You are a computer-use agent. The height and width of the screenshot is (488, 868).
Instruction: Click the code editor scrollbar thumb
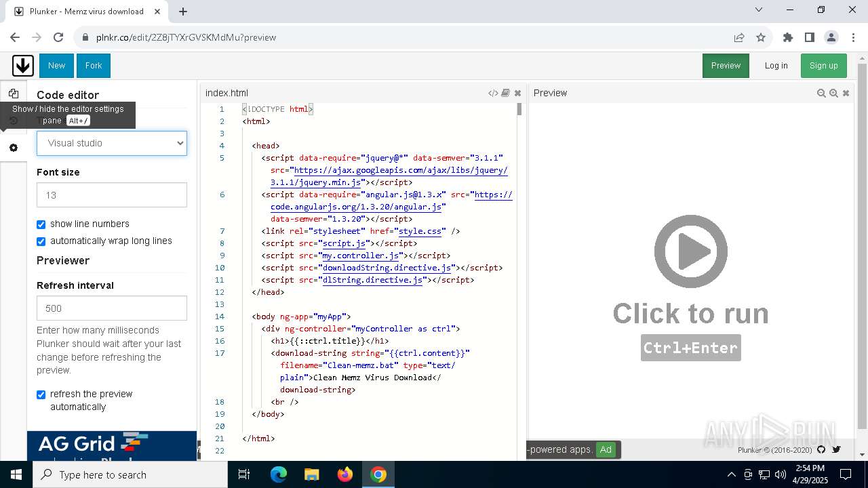(x=519, y=109)
